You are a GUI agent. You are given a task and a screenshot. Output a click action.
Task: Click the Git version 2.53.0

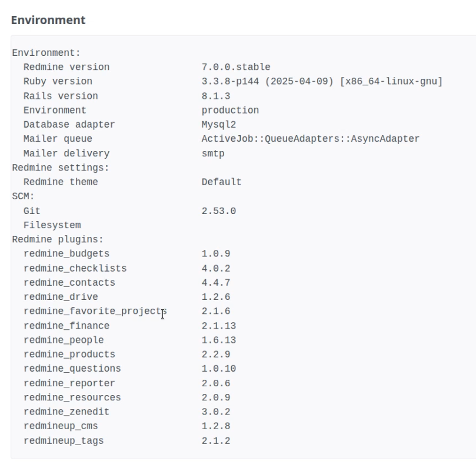tap(218, 211)
